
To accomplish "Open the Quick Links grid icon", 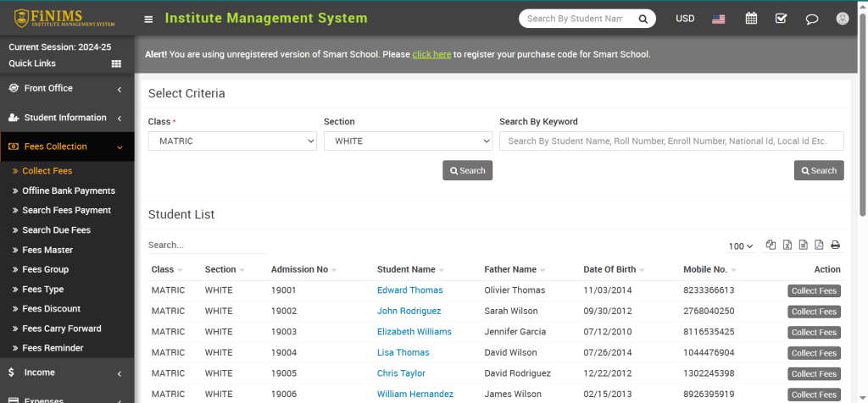I will (116, 63).
